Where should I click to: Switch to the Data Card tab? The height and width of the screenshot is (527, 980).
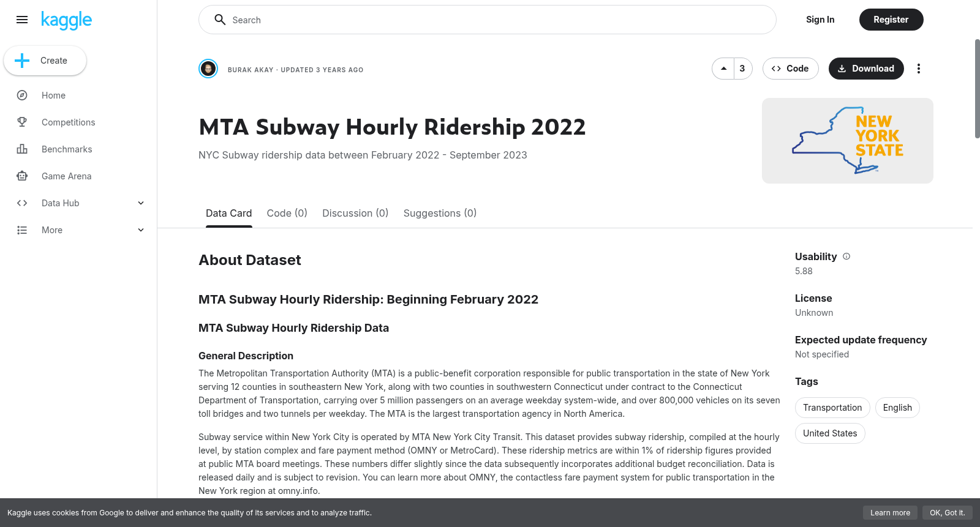coord(228,213)
